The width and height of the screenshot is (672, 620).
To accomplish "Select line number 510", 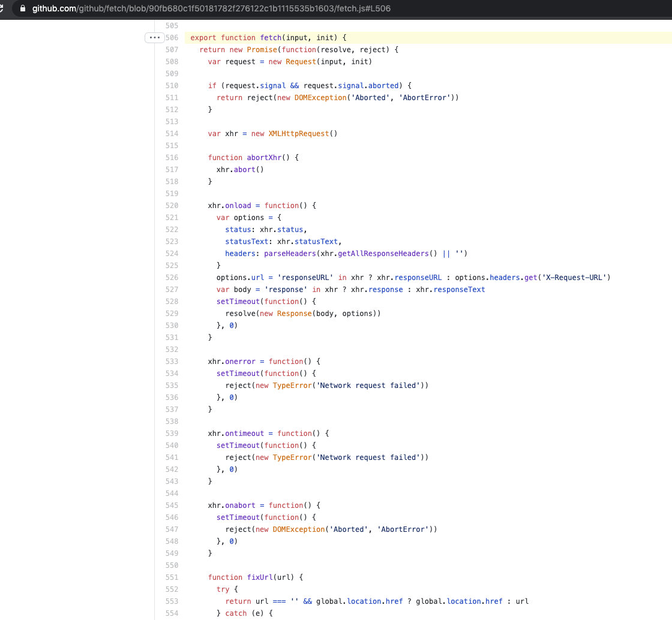I will click(x=172, y=86).
